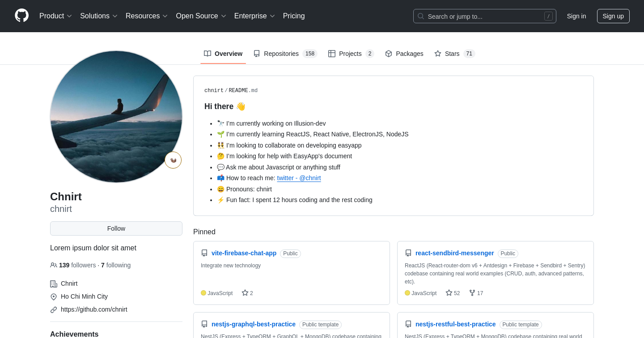
Task: Open the chnirt README repository link
Action: (214, 91)
